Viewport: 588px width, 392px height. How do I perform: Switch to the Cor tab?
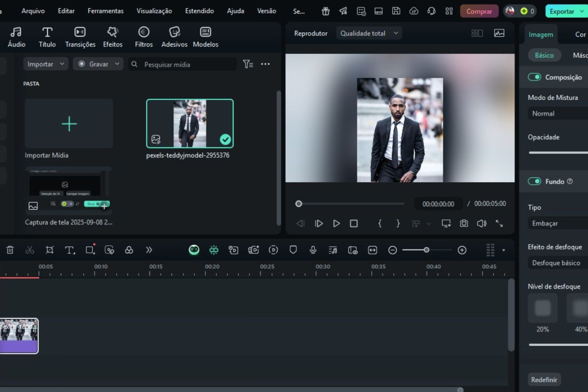click(580, 34)
